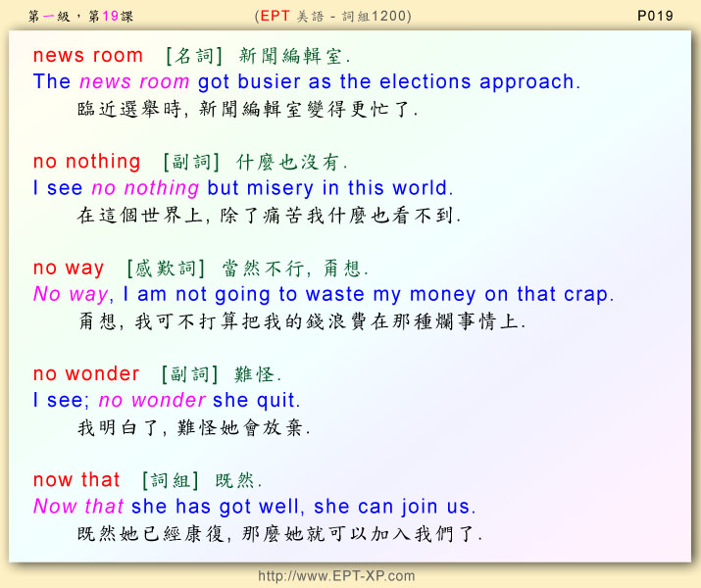Select the red headword "no way"
Screen dimensions: 701x588
tap(69, 268)
